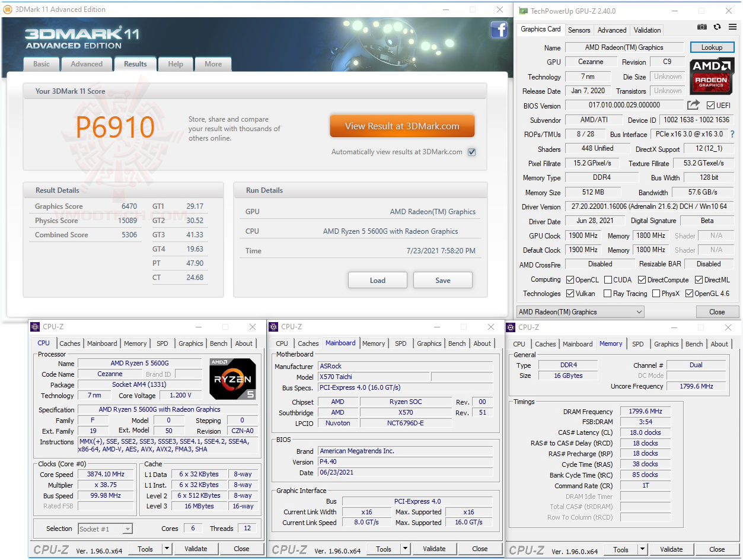This screenshot has height=560, width=743.
Task: Click the Graphics Score value 6470
Action: click(129, 206)
